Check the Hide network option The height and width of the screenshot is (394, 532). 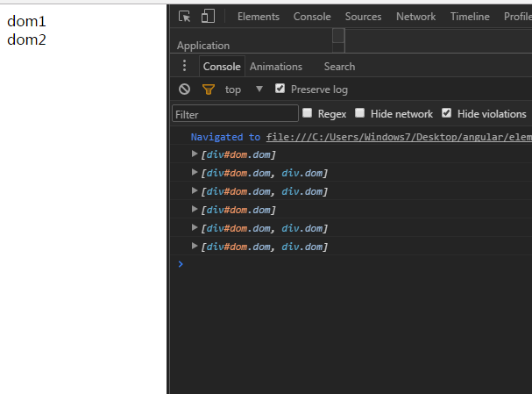coord(360,113)
